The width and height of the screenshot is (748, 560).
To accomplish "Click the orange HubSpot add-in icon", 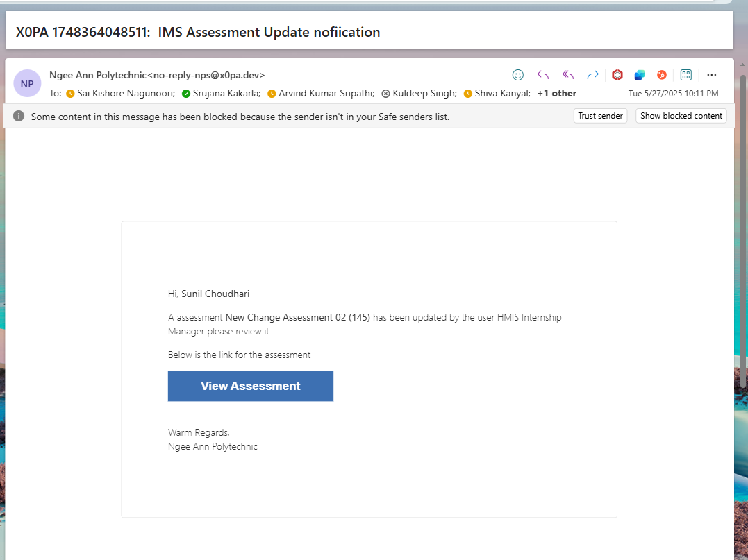I will [x=662, y=75].
